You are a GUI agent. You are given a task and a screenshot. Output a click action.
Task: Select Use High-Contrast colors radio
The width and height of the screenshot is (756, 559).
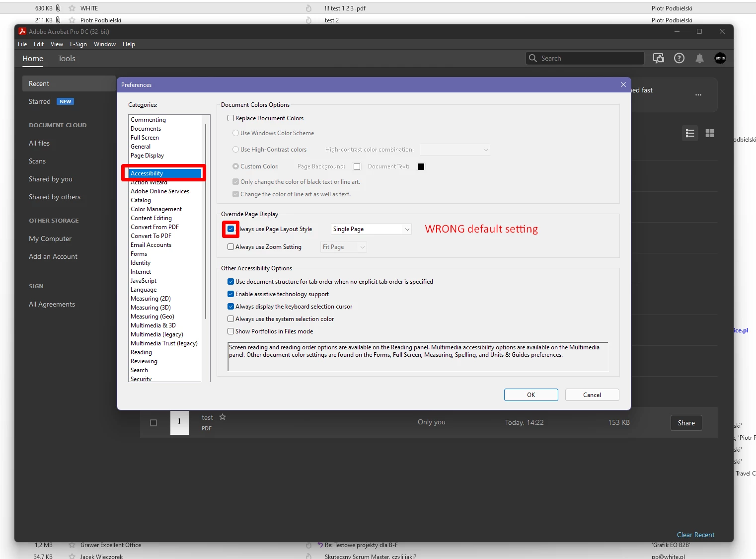235,150
